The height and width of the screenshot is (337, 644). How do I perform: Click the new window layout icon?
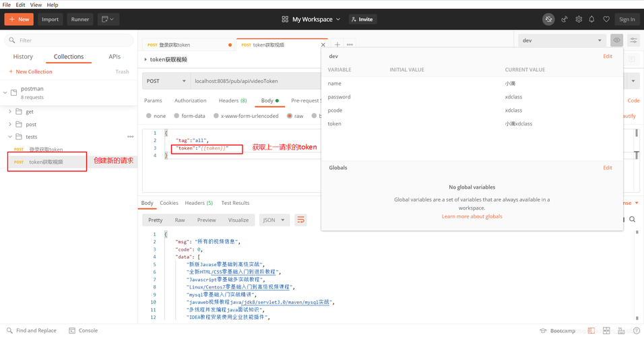tap(108, 20)
